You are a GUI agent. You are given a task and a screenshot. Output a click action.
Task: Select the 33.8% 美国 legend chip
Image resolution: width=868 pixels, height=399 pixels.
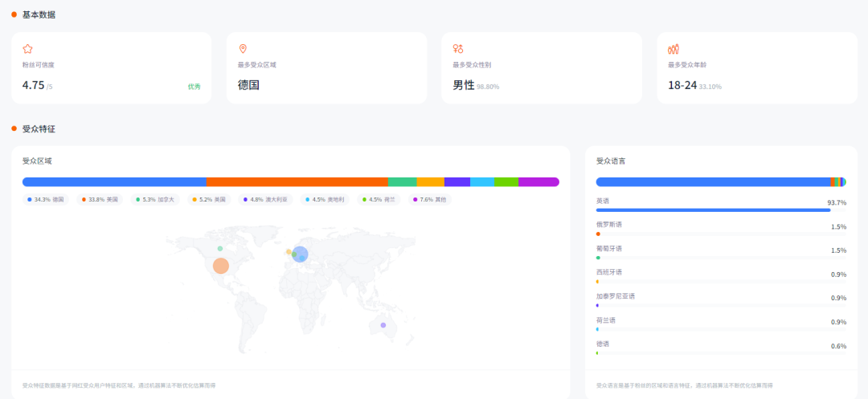100,199
